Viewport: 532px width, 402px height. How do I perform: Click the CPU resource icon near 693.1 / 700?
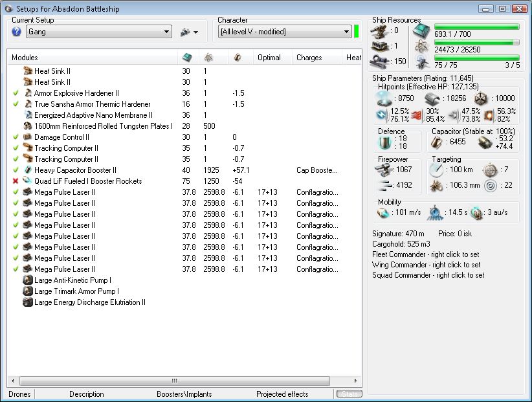point(421,31)
